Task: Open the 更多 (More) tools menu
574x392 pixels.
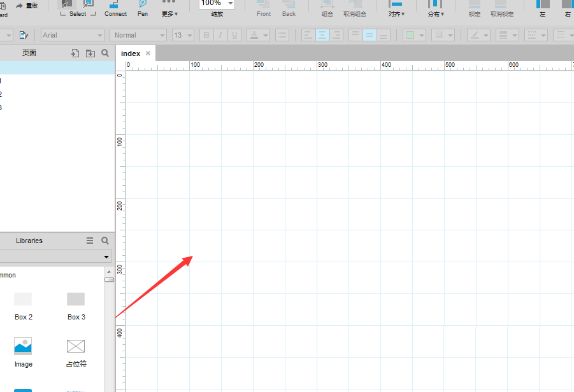Action: [169, 8]
